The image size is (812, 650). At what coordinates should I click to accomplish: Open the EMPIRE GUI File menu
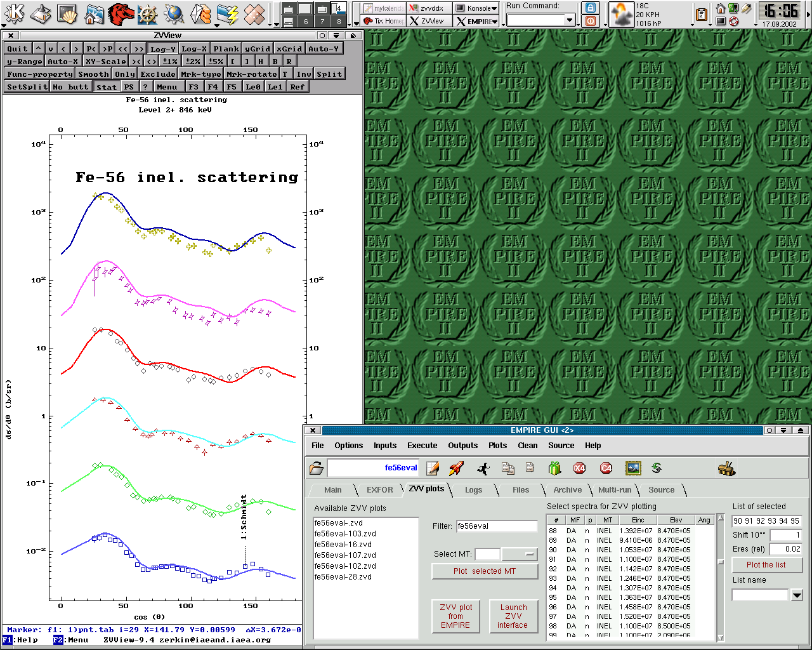click(x=318, y=446)
